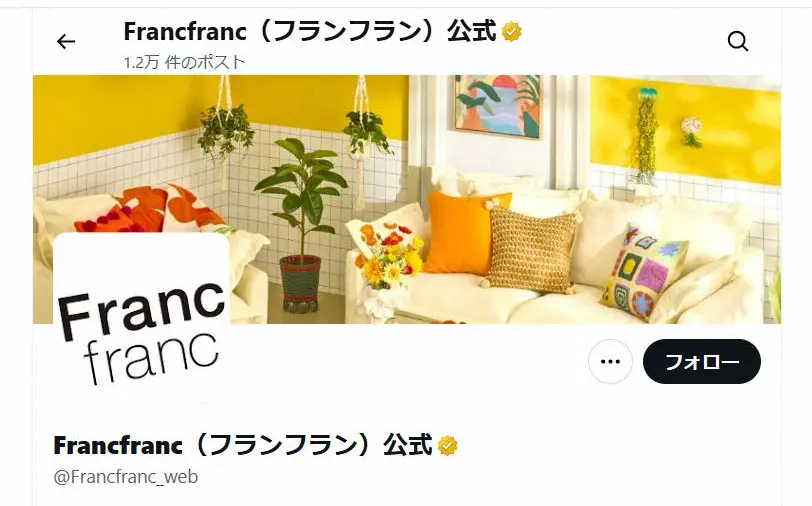Click the beige woven cushion on sofa
The image size is (812, 506).
click(x=532, y=250)
